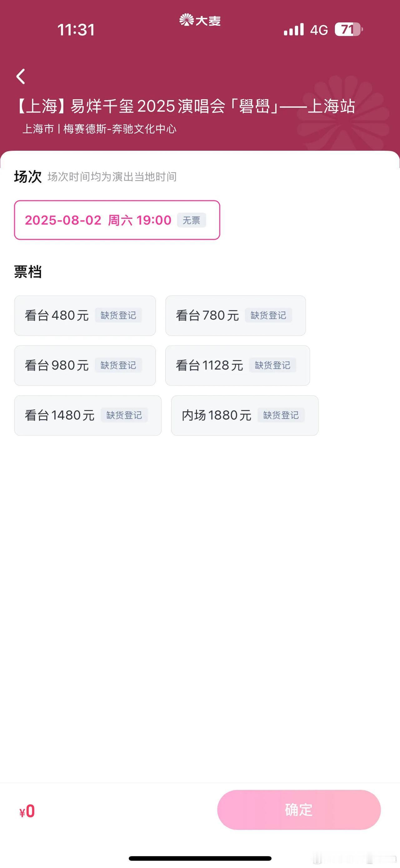Tap the battery indicator in status bar
Viewport: 400px width, 868px height.
pyautogui.click(x=349, y=30)
